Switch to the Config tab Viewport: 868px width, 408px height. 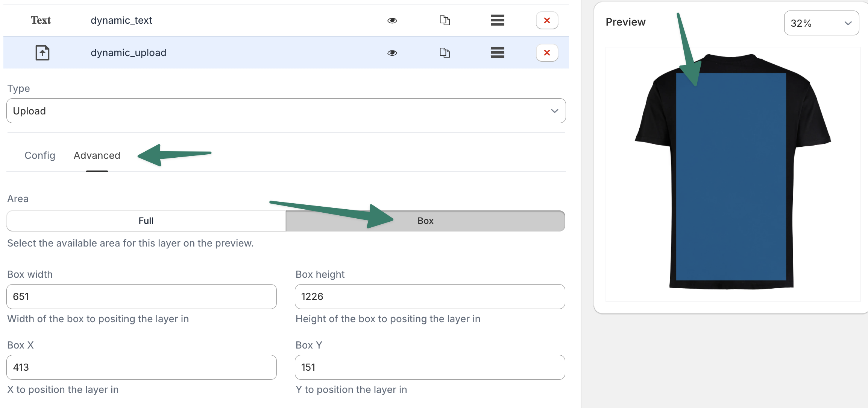click(x=40, y=155)
